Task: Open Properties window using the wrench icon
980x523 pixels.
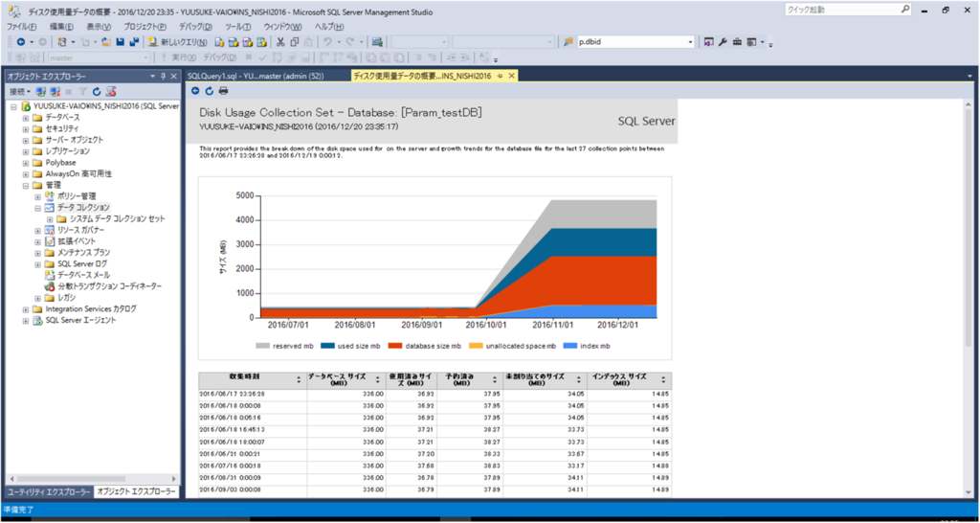Action: pos(723,42)
